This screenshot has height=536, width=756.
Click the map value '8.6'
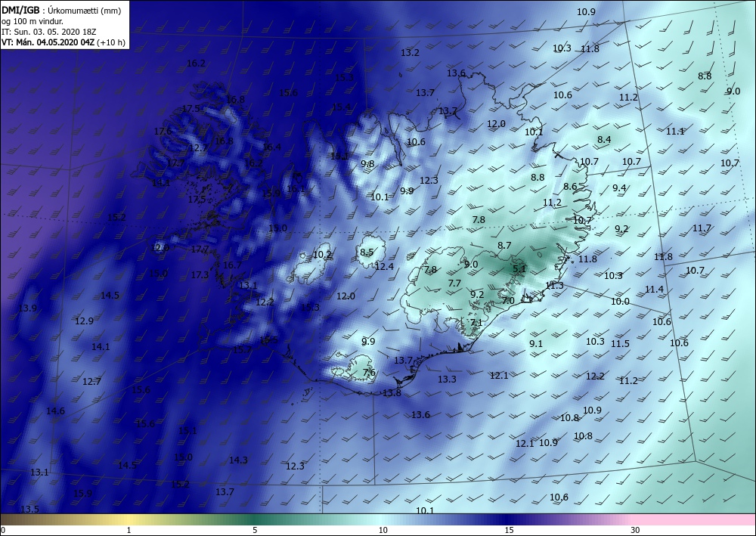pyautogui.click(x=570, y=187)
